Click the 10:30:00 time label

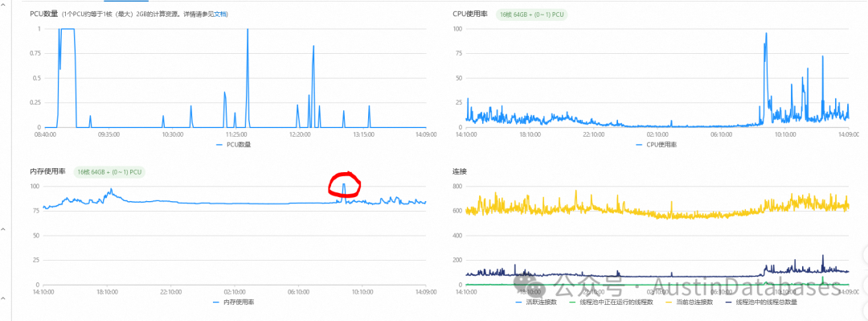[172, 134]
